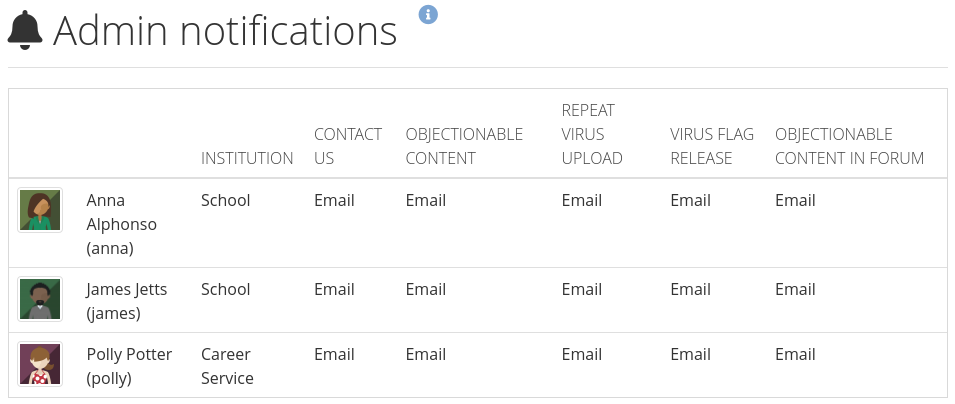The width and height of the screenshot is (955, 404).
Task: Click the Institution column header
Action: 247,158
